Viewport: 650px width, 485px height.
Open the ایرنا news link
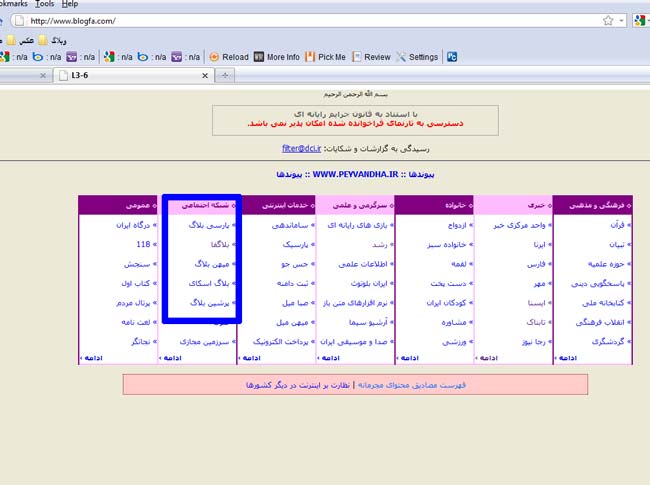pos(539,245)
